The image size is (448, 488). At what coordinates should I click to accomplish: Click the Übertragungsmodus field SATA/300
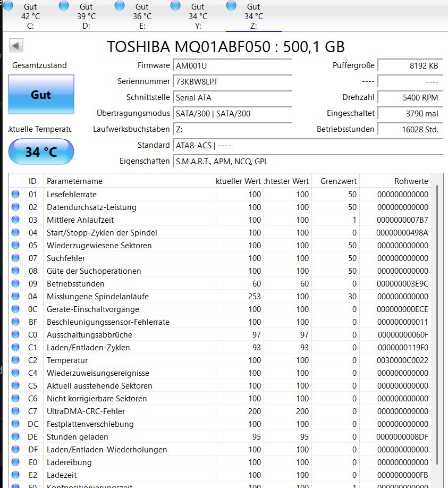[232, 114]
